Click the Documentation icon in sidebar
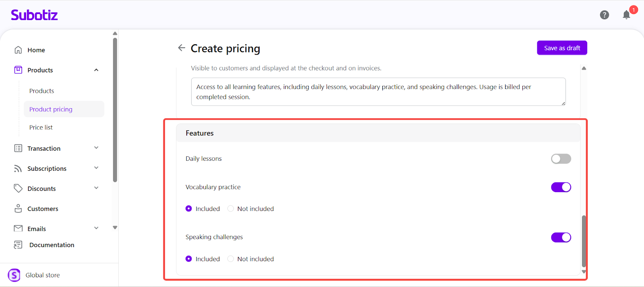 point(18,245)
